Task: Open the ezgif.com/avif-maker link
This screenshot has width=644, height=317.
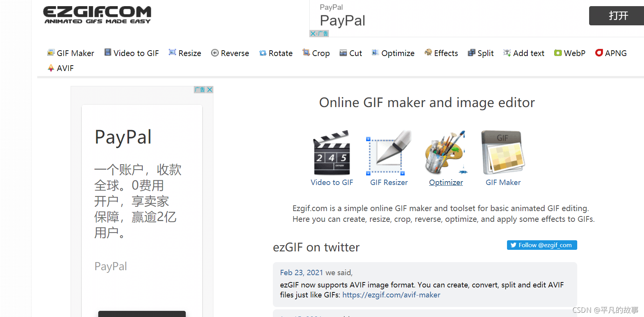Action: click(x=391, y=295)
